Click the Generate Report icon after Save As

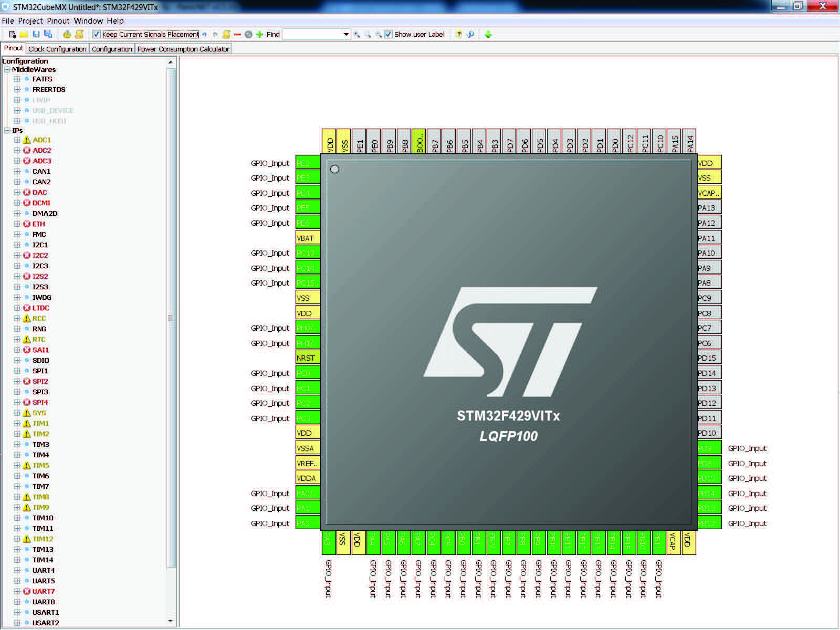pos(67,35)
